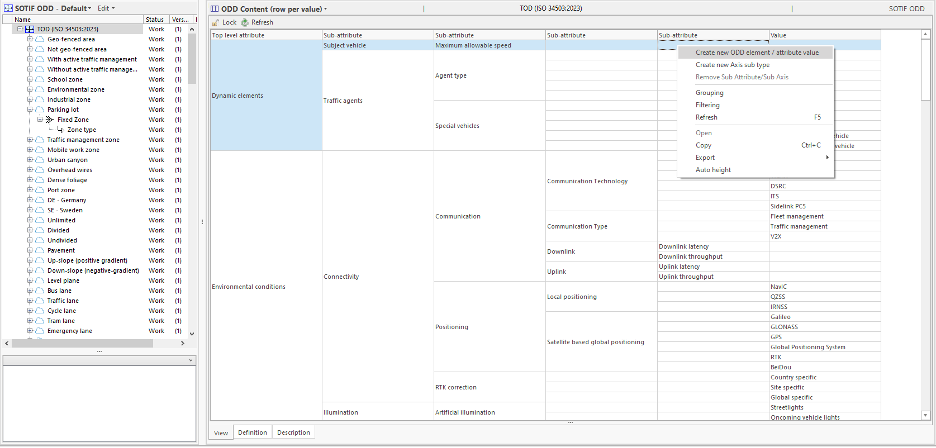The width and height of the screenshot is (936, 448).
Task: Choose Create new ODD element / attribute value
Action: pyautogui.click(x=756, y=53)
